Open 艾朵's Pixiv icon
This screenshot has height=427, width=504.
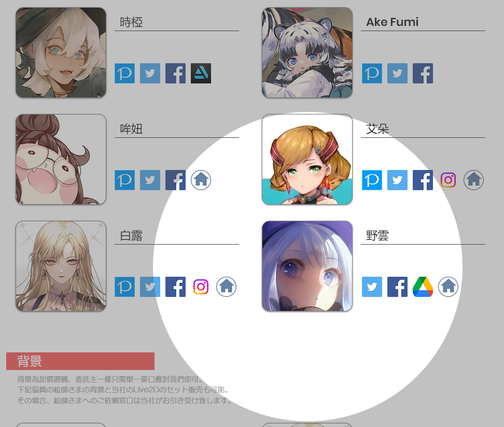(372, 180)
